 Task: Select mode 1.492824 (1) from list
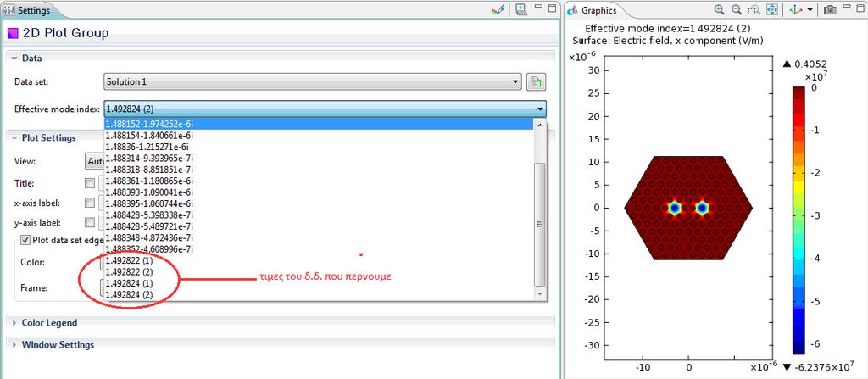point(319,284)
